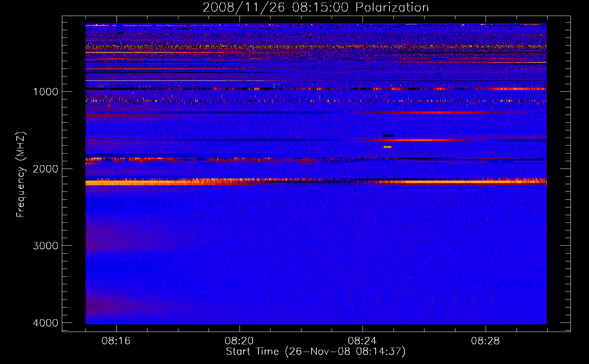
Task: Click the 'Start Time (26-Nov-08 08:14:37)' label
Action: pyautogui.click(x=316, y=352)
